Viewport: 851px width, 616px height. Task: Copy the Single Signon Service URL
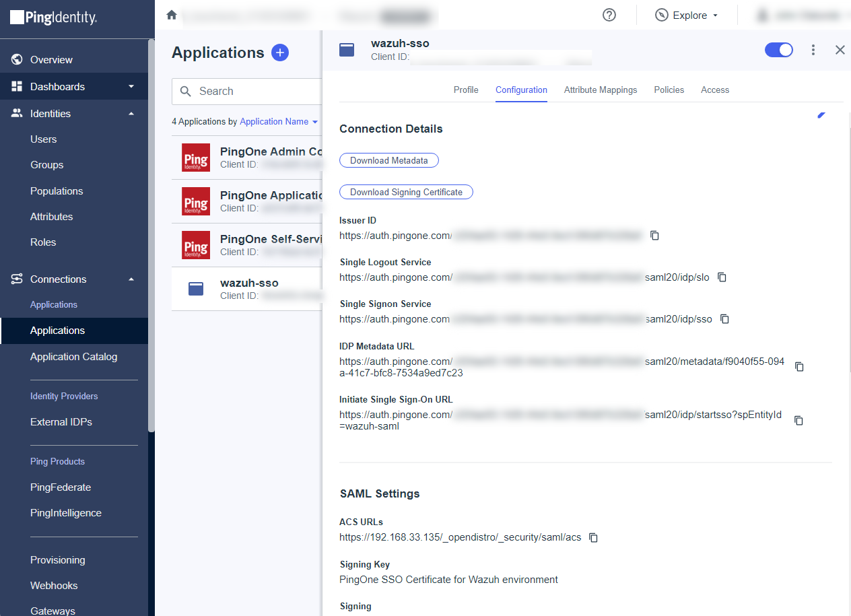(x=725, y=319)
